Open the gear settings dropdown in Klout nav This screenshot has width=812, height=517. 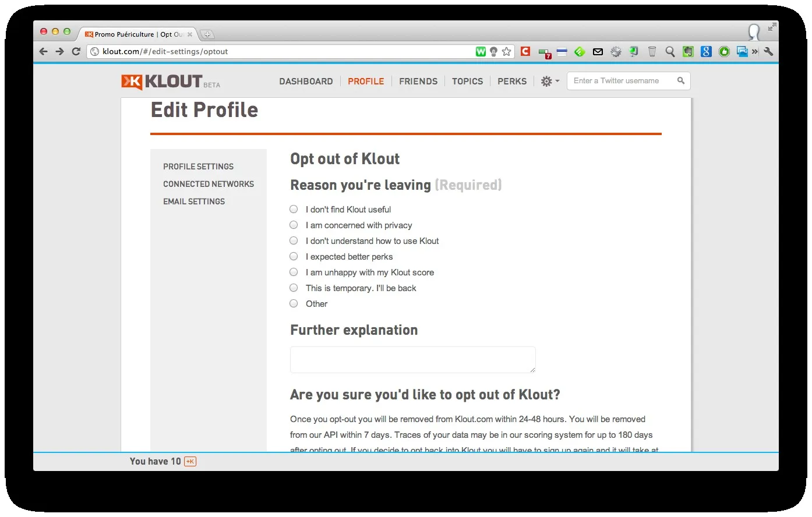pyautogui.click(x=550, y=82)
